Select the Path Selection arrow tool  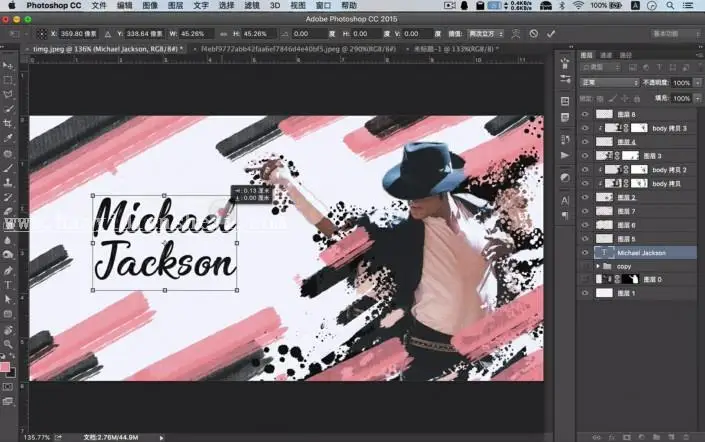[8, 299]
